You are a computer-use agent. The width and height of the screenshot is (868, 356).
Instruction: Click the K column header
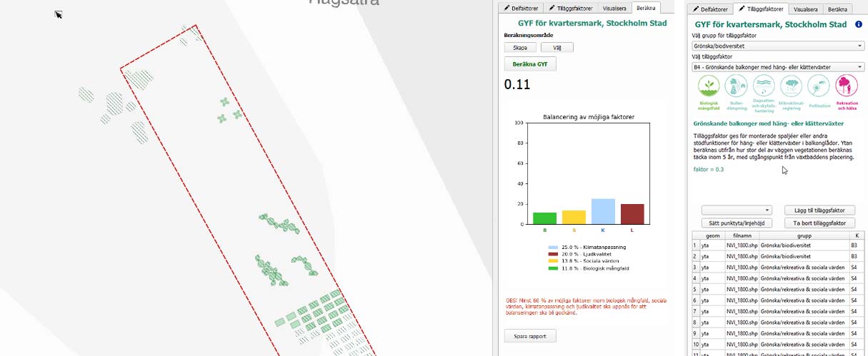(857, 235)
